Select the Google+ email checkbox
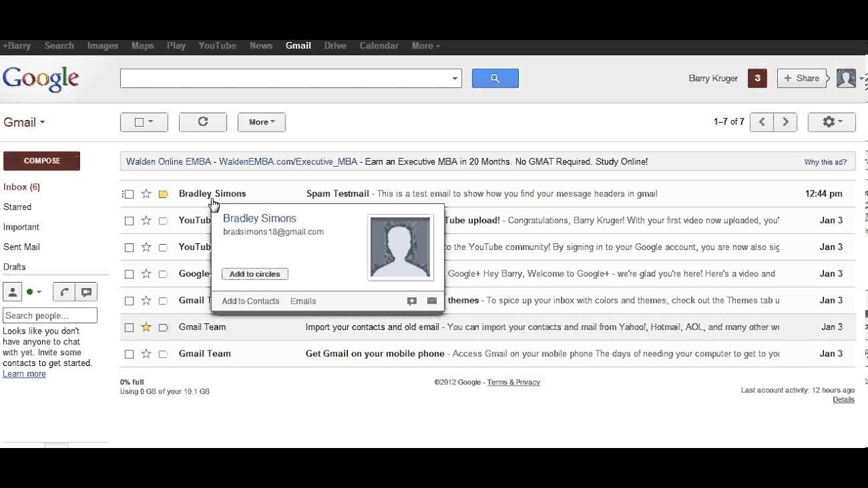 point(129,274)
